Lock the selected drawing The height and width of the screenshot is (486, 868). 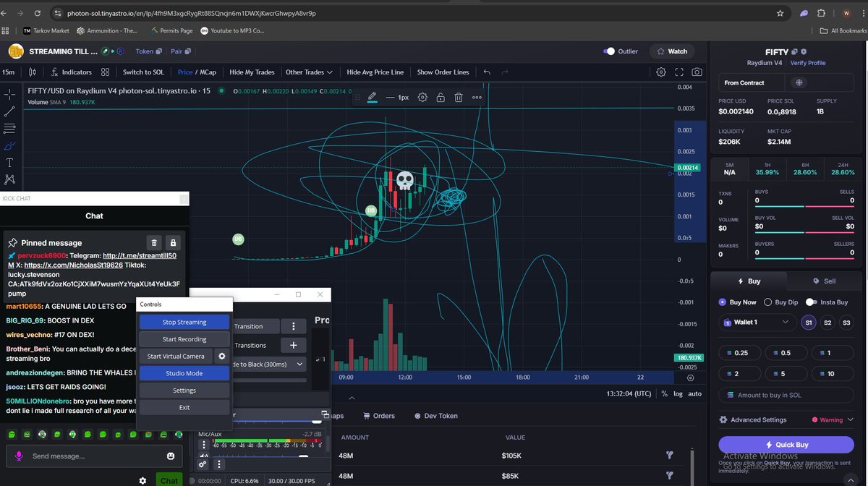[441, 97]
